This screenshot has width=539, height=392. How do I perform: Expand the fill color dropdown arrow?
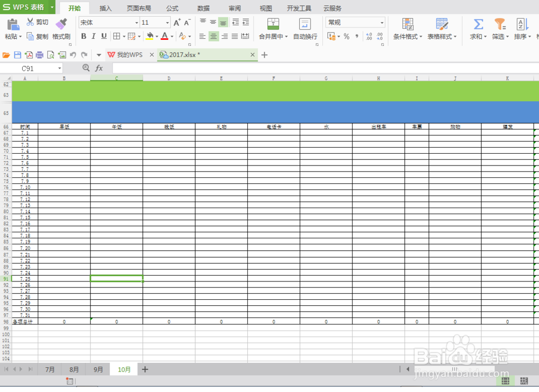coord(157,36)
